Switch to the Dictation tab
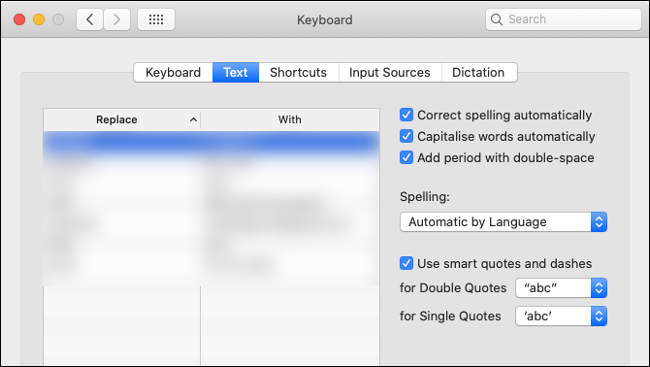The height and width of the screenshot is (367, 650). 478,73
